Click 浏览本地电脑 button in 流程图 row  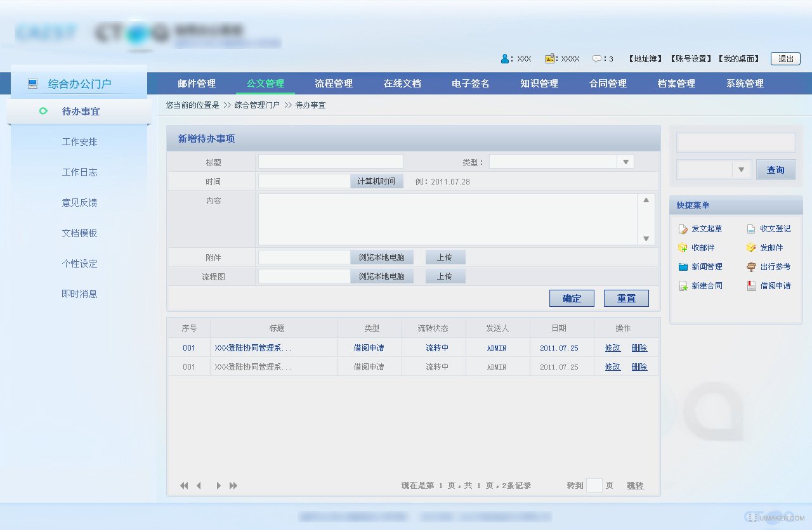click(x=382, y=276)
